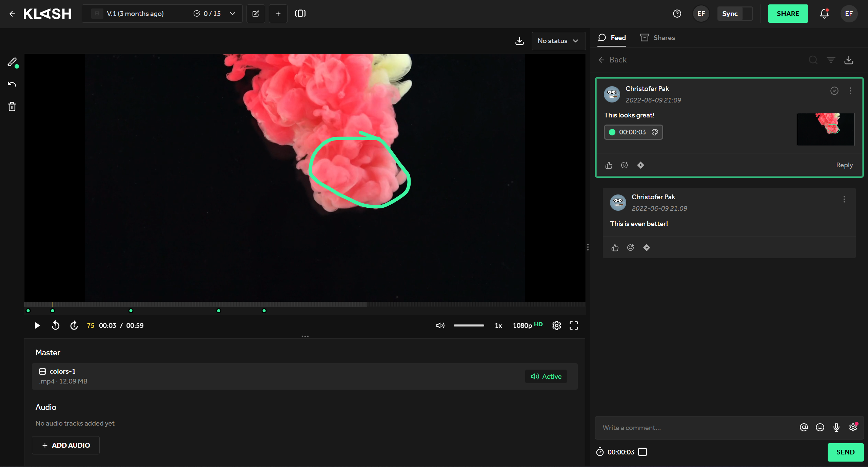
Task: Delete the drawing with trash icon
Action: click(x=12, y=107)
